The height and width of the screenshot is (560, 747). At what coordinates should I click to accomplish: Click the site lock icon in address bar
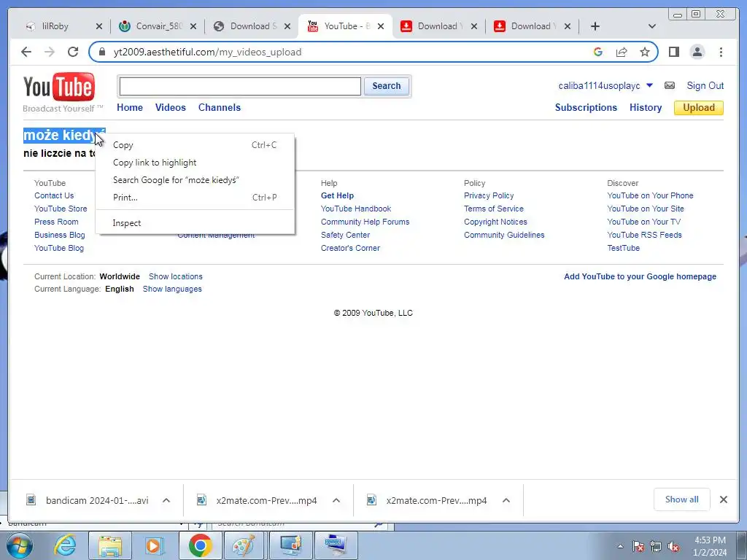click(101, 52)
